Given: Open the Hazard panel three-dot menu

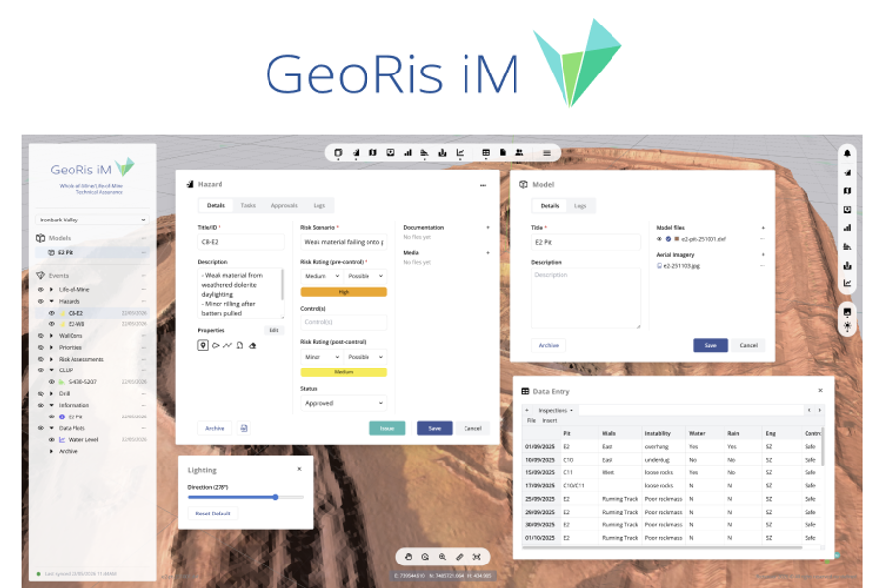Looking at the screenshot, I should coord(482,185).
